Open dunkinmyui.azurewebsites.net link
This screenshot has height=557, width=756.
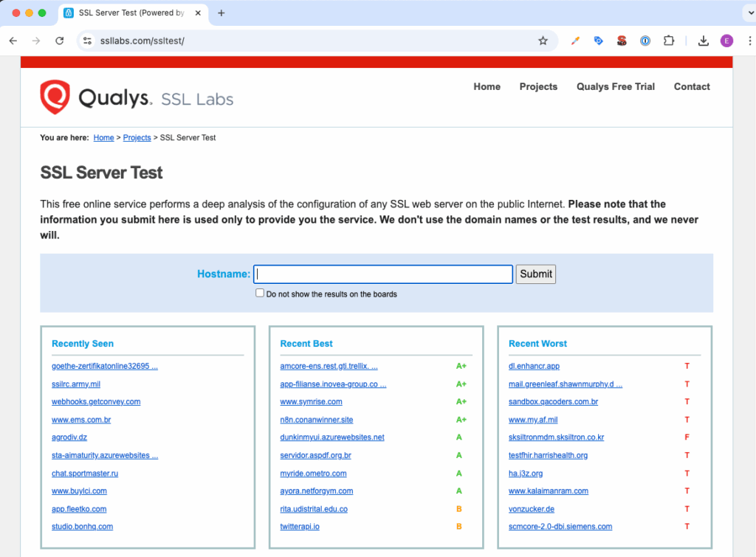(332, 437)
